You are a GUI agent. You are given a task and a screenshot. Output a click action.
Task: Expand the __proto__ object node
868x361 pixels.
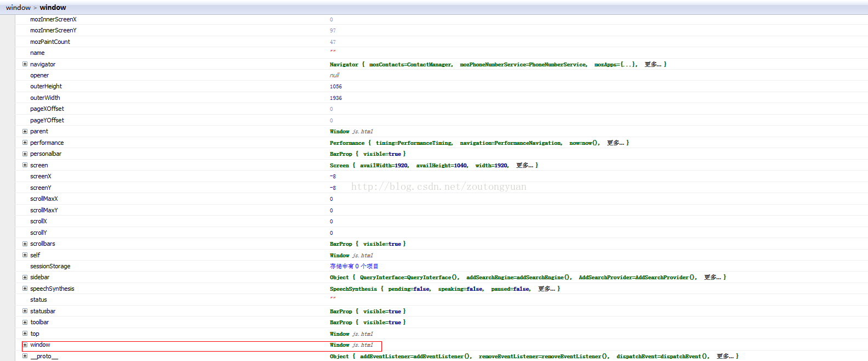pyautogui.click(x=25, y=356)
